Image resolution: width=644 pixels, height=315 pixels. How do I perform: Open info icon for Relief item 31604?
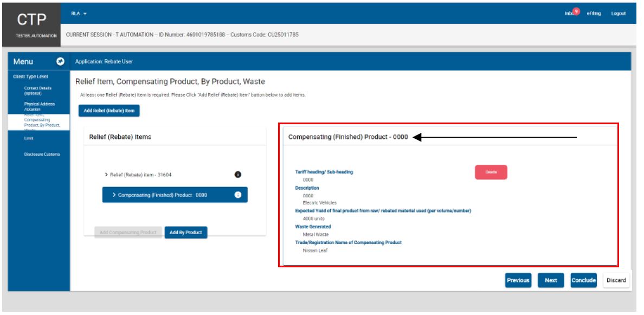click(x=237, y=175)
